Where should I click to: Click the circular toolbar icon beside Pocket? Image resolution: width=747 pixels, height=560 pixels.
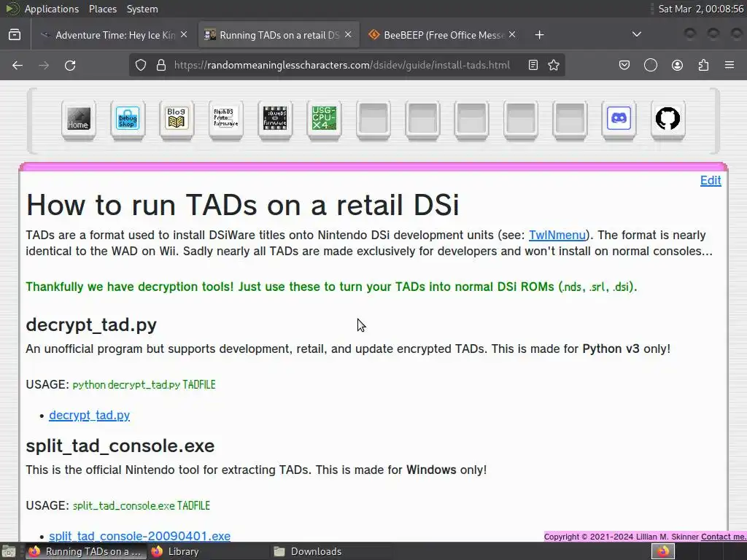(x=650, y=65)
